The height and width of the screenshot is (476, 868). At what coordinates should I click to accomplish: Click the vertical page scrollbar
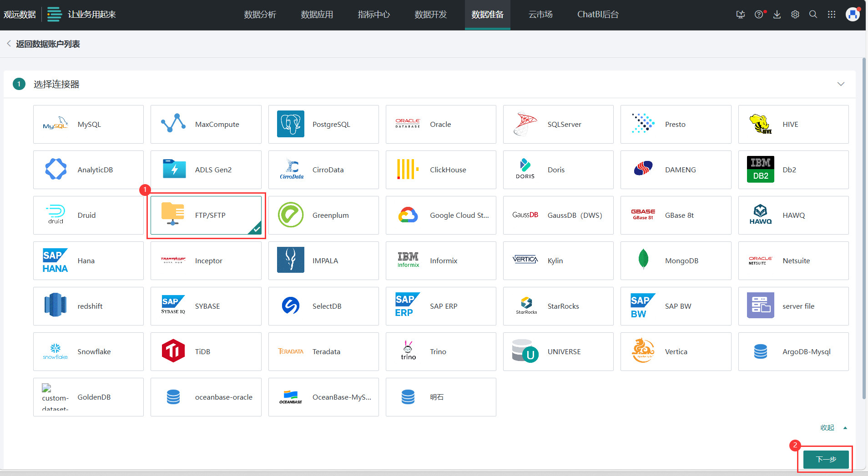pyautogui.click(x=864, y=227)
